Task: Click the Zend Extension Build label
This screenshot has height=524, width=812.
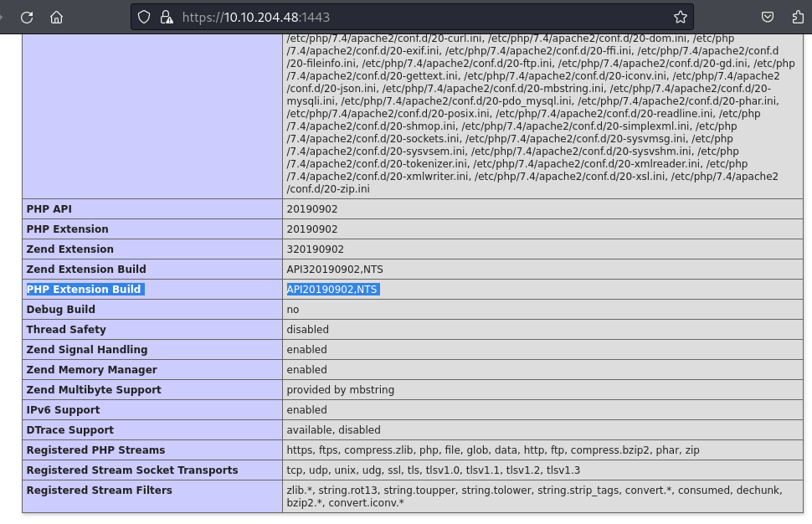Action: tap(86, 270)
